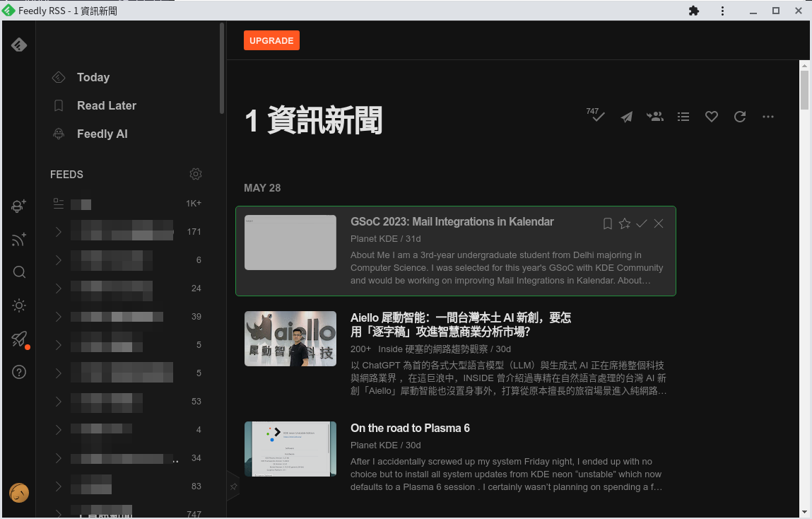Open Feedly AI section
The height and width of the screenshot is (519, 812).
pos(102,134)
